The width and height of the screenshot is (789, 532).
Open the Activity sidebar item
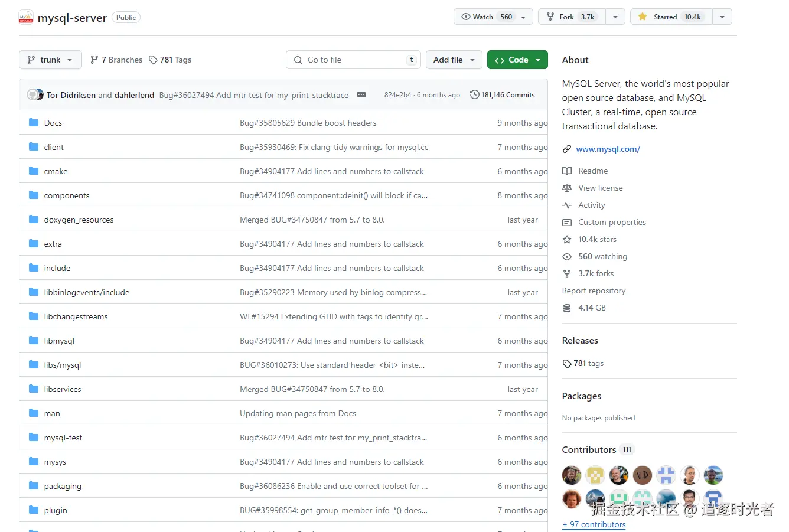click(x=591, y=205)
